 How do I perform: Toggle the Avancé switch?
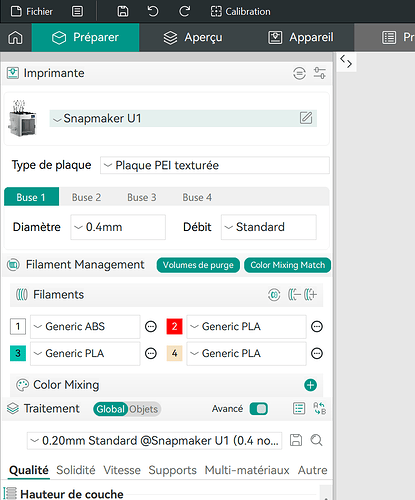(259, 409)
